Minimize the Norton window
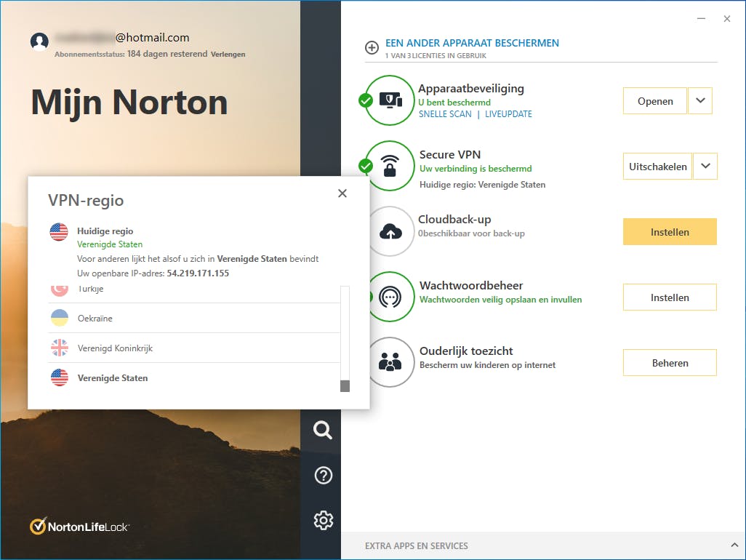Viewport: 746px width, 560px height. pos(701,19)
